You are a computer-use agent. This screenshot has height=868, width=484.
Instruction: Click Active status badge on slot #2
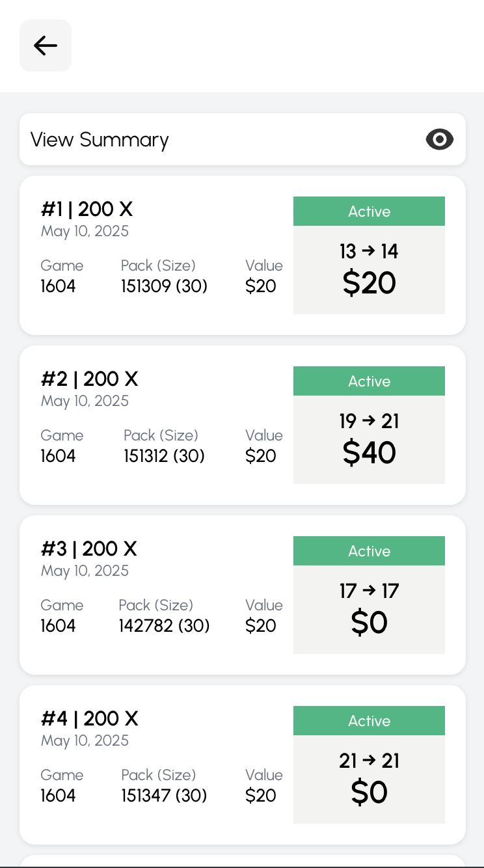[x=369, y=381]
